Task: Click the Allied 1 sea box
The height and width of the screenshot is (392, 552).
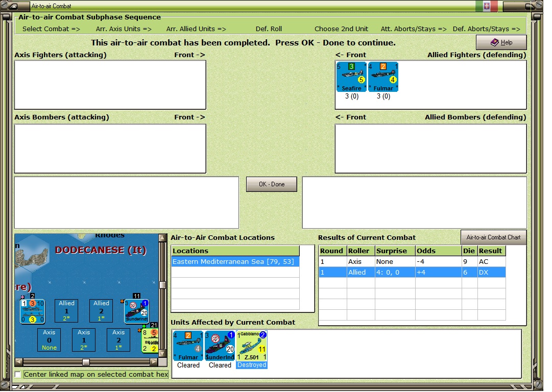Action: coord(66,311)
